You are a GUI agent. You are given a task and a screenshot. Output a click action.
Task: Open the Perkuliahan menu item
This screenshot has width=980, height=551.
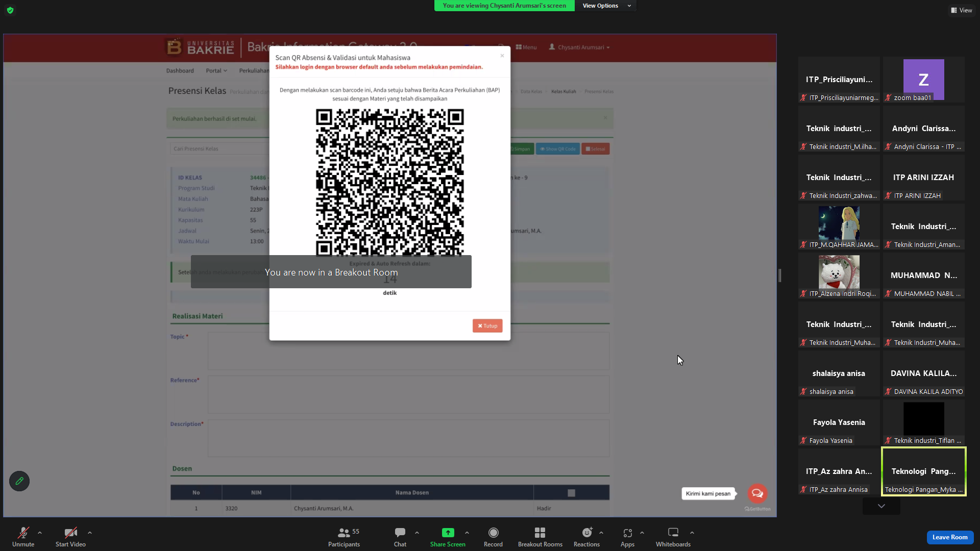tap(254, 71)
